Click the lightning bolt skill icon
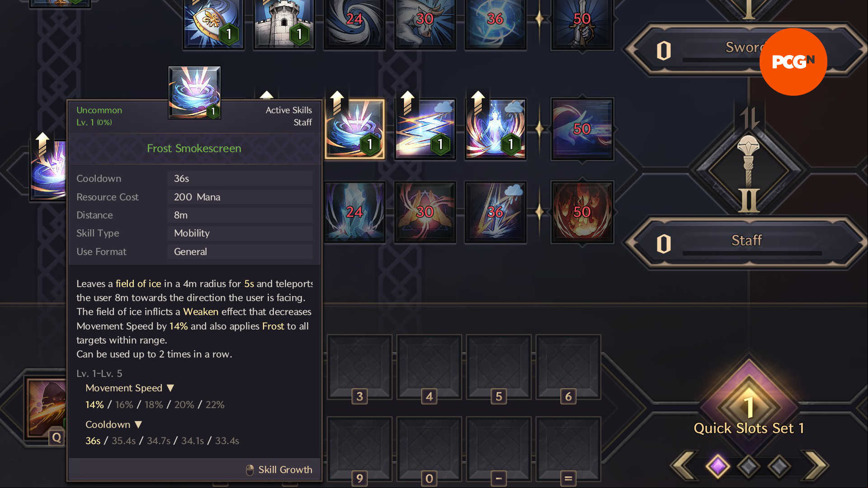 coord(425,129)
